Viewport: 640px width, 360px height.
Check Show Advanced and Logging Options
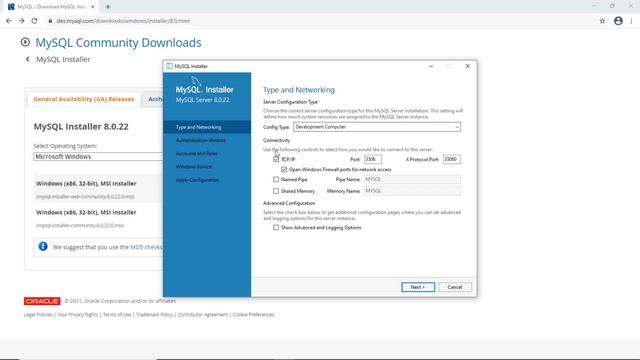tap(276, 227)
